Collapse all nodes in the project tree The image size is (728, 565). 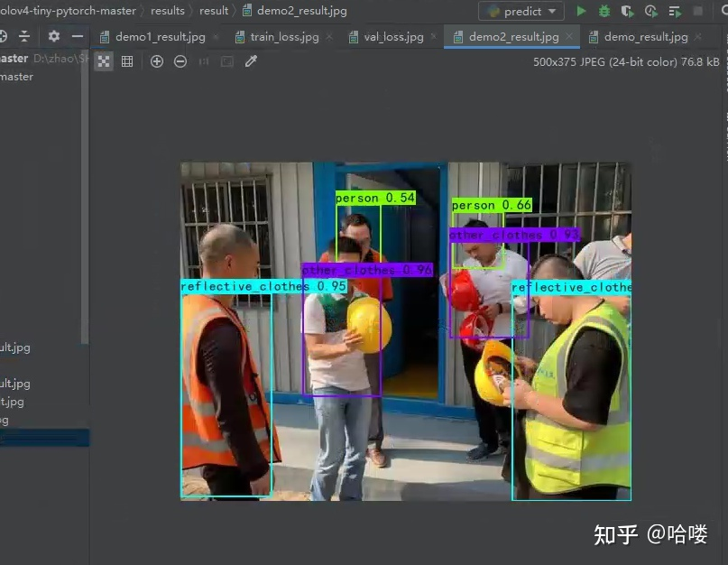24,37
